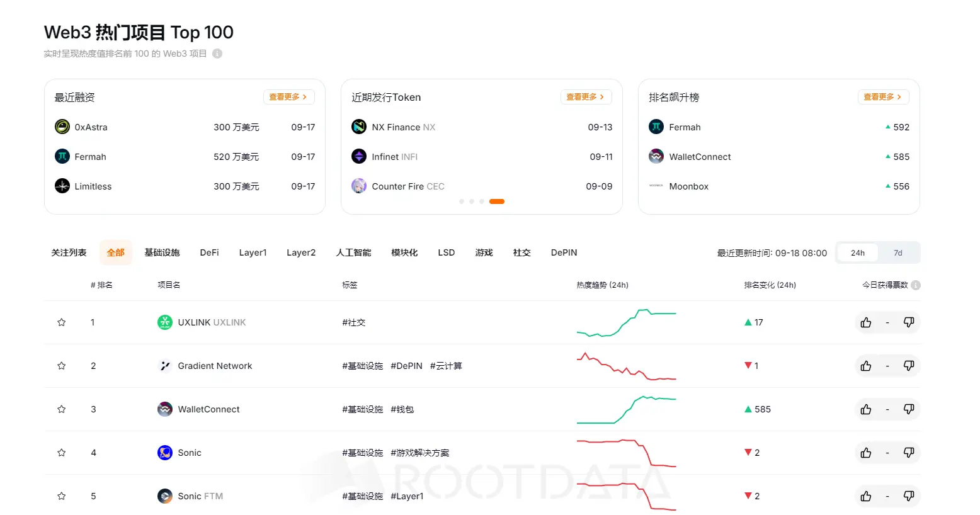Click the Moonbox icon in 排名飙升榜
This screenshot has width=980, height=515.
click(x=656, y=186)
